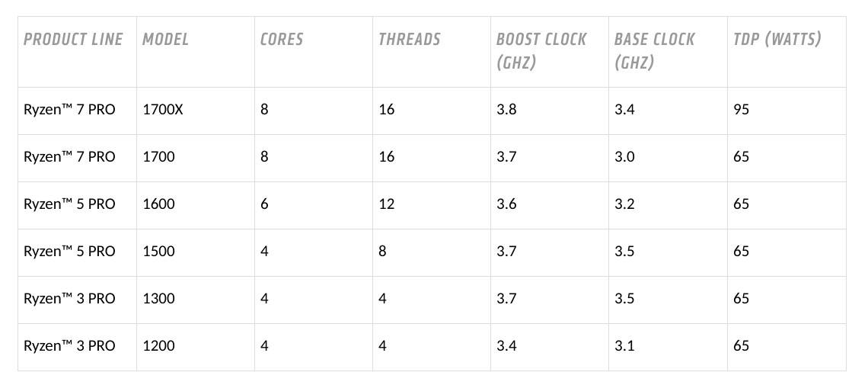
Task: Click the PRODUCT LINE column header
Action: pyautogui.click(x=73, y=40)
